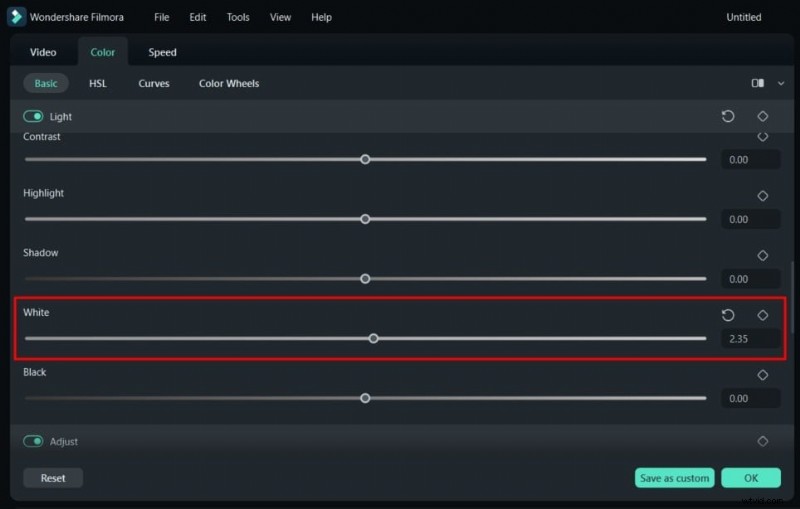Viewport: 800px width, 509px height.
Task: Click the Adjust section keyframe diamond
Action: pos(763,441)
